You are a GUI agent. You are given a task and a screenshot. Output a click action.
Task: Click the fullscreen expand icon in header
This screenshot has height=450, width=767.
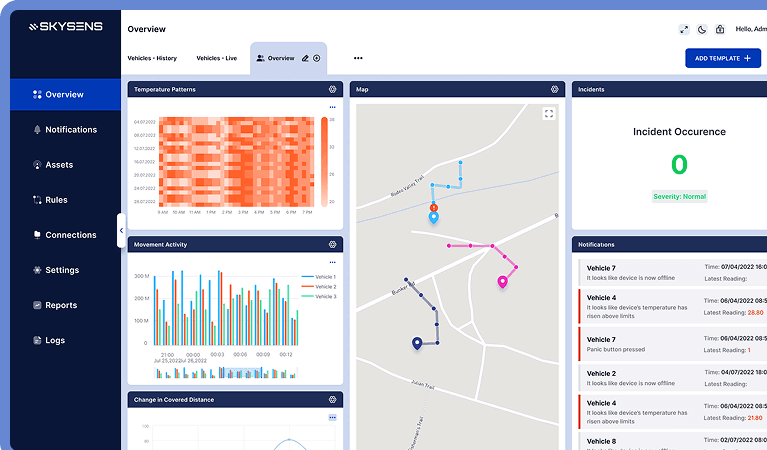(684, 30)
